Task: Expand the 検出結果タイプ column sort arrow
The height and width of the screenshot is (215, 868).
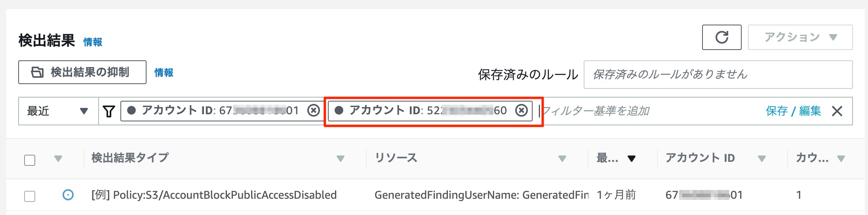Action: [x=340, y=159]
